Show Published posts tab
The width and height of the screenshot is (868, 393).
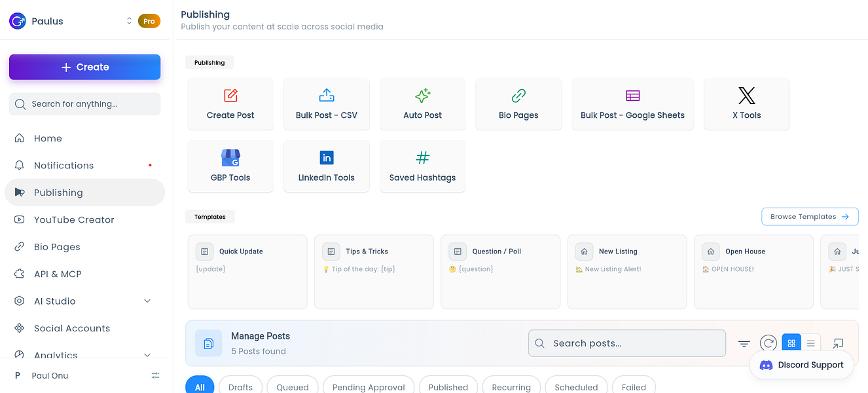pos(448,386)
